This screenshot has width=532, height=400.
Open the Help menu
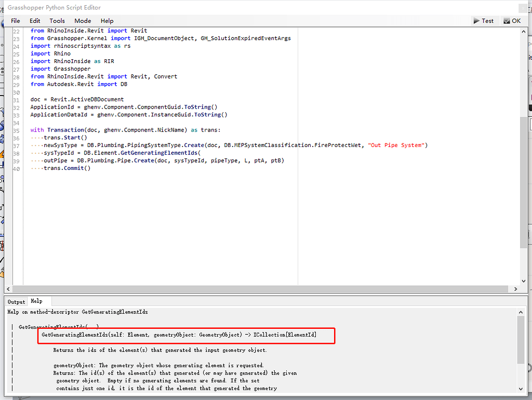tap(107, 21)
